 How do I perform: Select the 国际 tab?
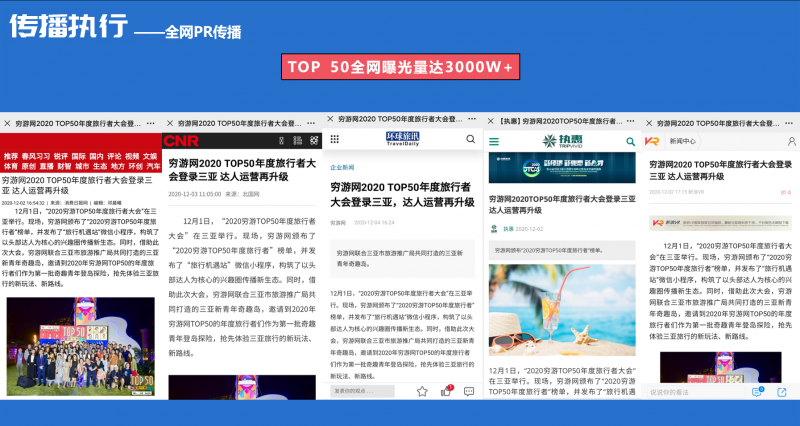79,156
